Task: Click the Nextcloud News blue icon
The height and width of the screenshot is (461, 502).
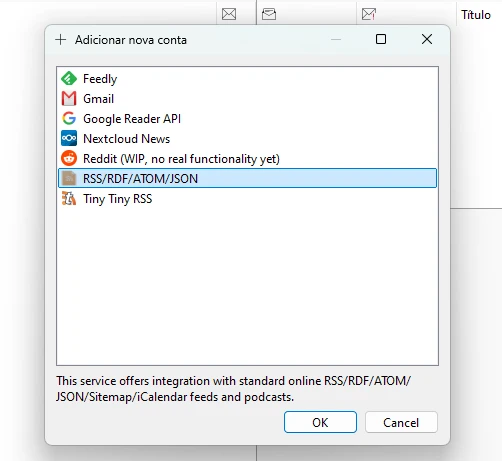Action: [x=69, y=138]
